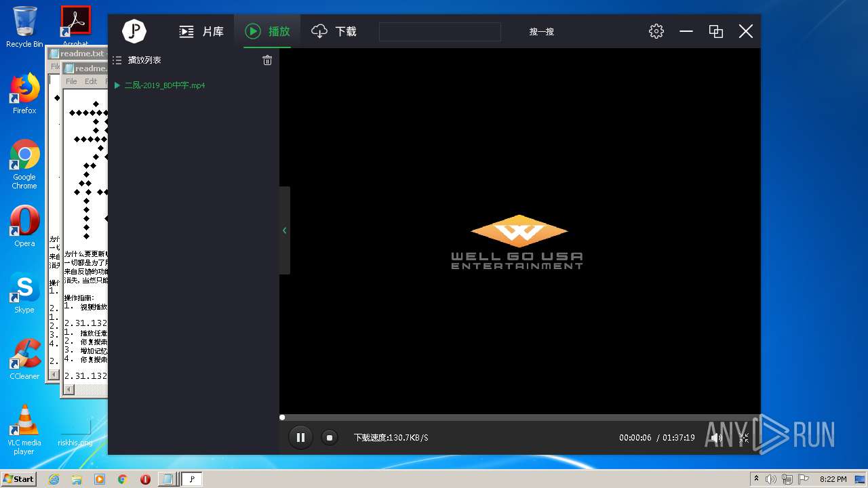Click the readme.txt back window title bar
Image resolution: width=868 pixels, height=488 pixels.
(76, 54)
